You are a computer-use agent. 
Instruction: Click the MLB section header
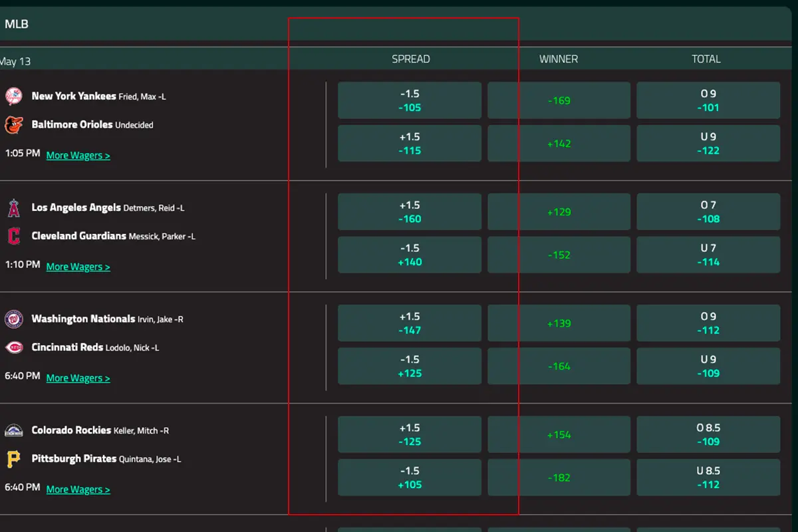click(x=17, y=25)
